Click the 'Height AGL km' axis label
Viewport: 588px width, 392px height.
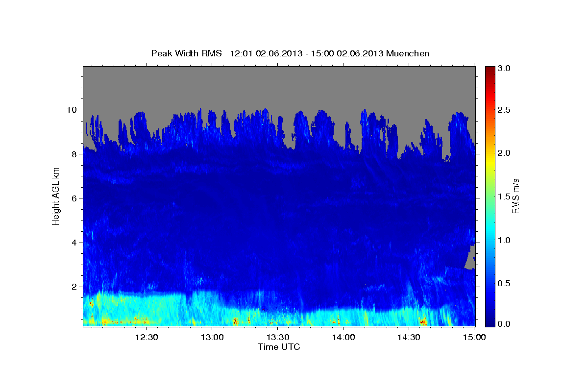point(56,196)
